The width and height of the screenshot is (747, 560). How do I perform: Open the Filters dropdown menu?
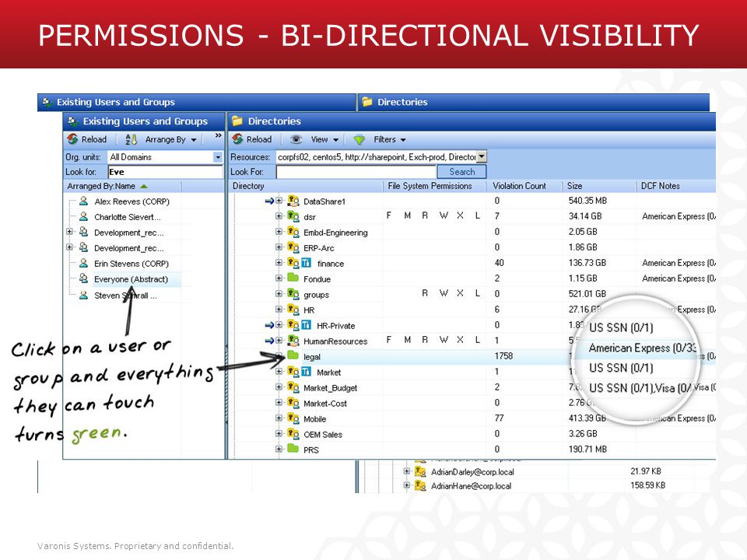click(403, 140)
